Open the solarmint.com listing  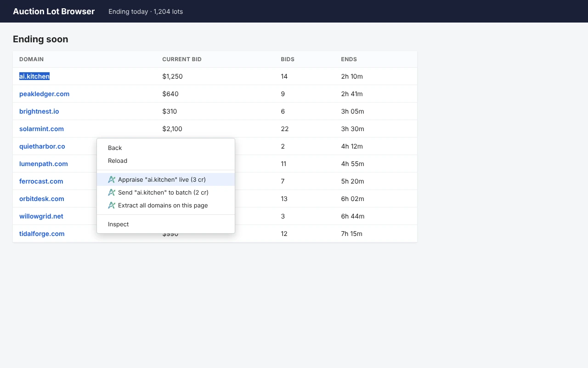click(x=41, y=129)
